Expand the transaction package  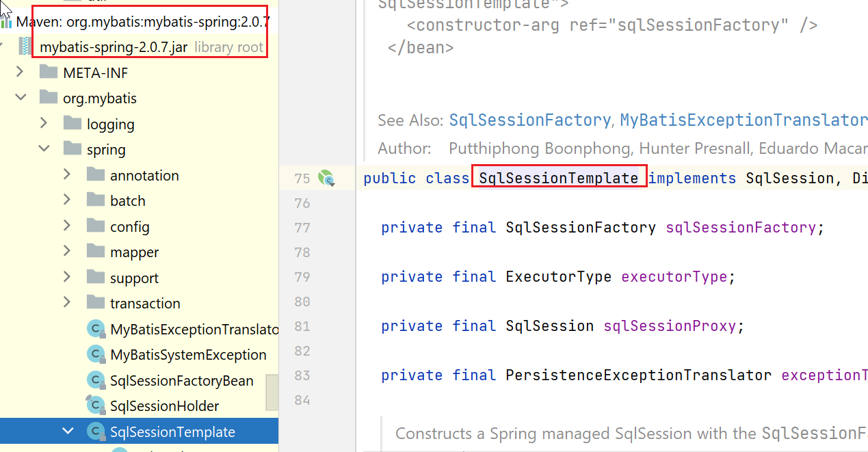coord(67,303)
